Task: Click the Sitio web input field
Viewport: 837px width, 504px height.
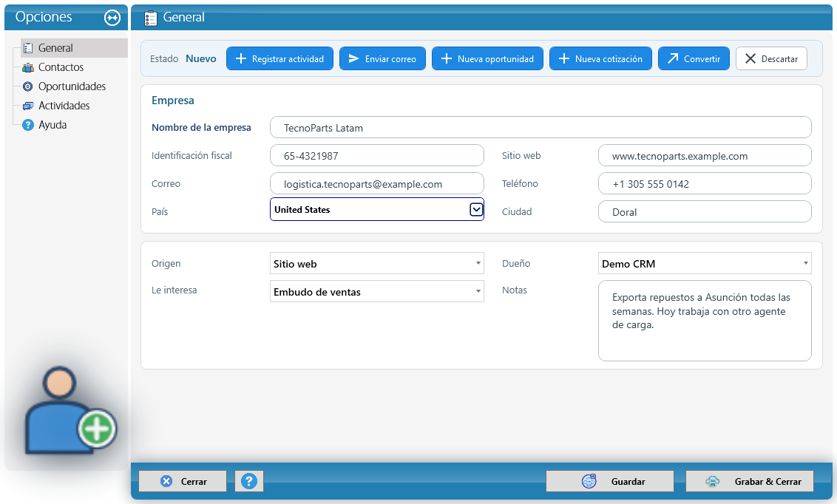Action: (x=705, y=156)
